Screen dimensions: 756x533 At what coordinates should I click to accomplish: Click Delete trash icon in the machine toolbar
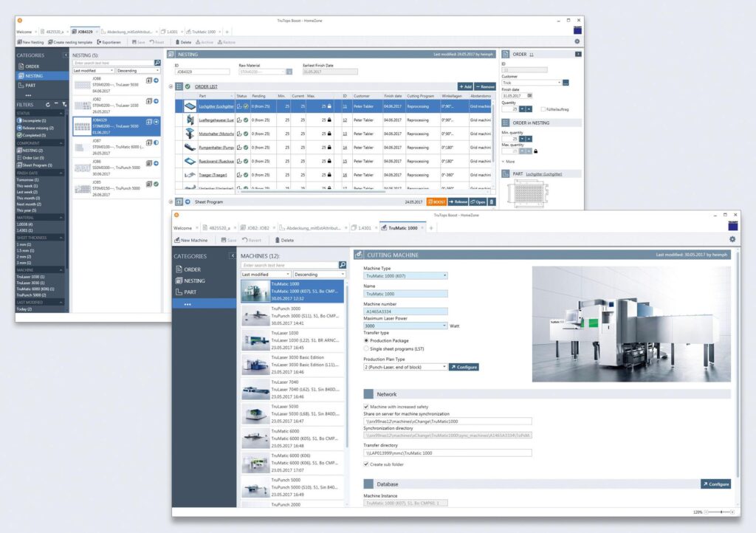click(278, 240)
